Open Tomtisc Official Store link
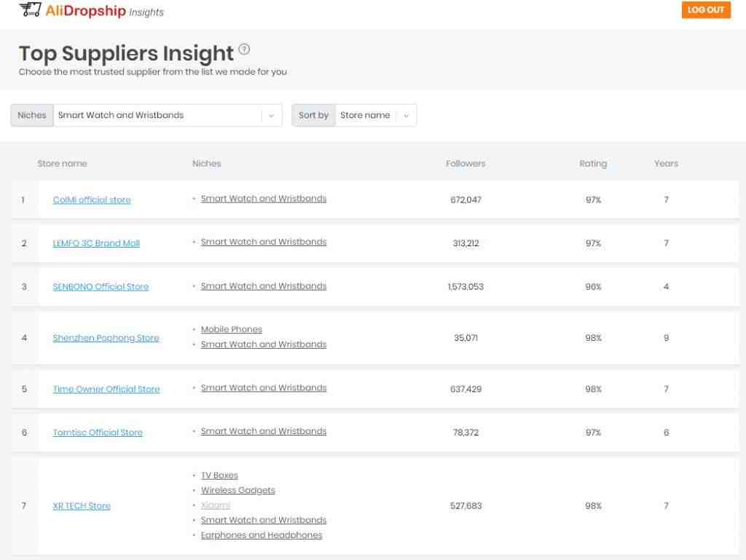 click(x=98, y=433)
